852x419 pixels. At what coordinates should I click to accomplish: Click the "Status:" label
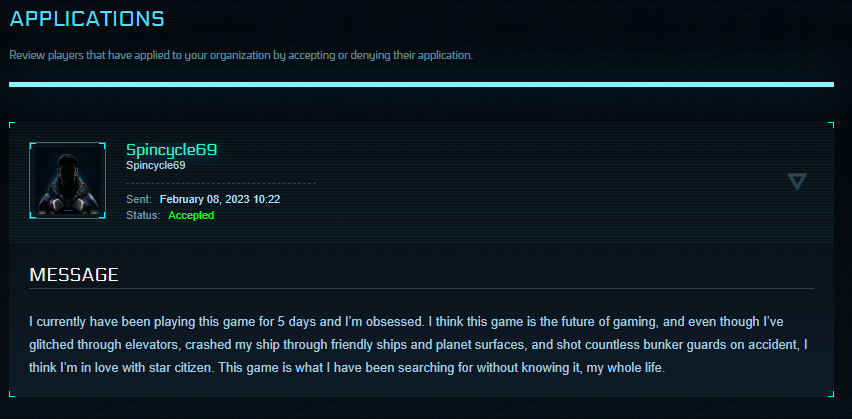(x=143, y=215)
